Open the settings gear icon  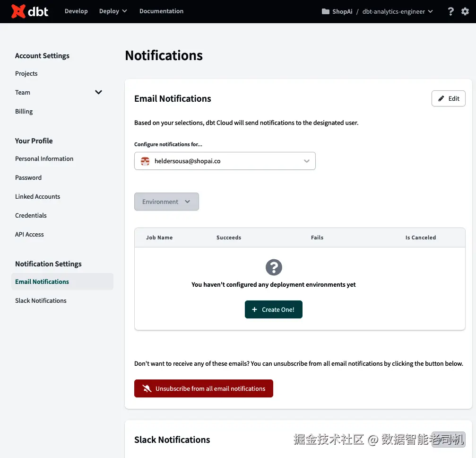(x=465, y=11)
